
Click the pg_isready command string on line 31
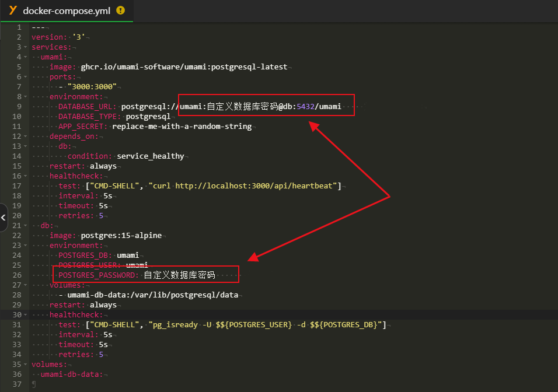click(x=265, y=325)
